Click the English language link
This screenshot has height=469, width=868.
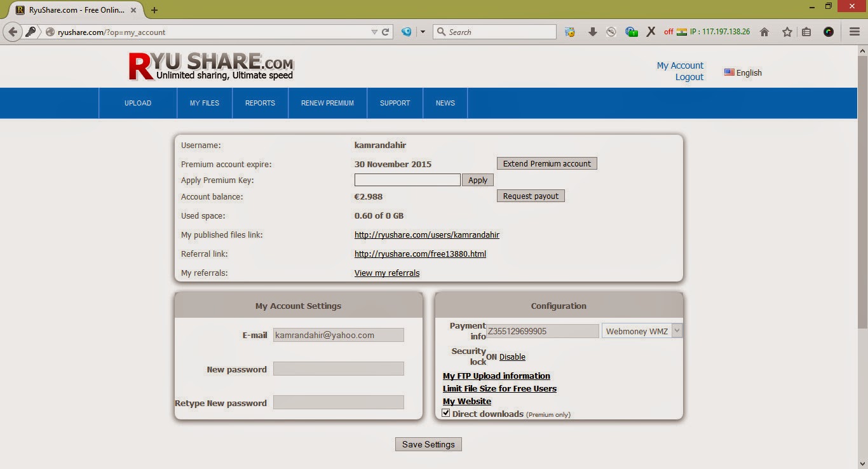(749, 72)
